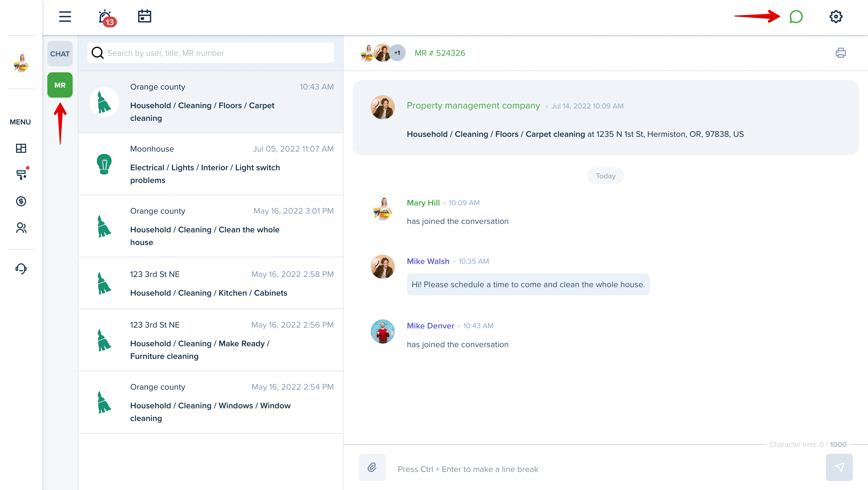Click the +1 participants badge

pos(397,52)
